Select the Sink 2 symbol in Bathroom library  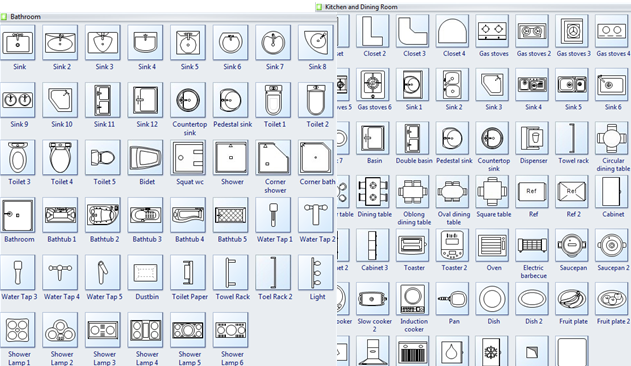(60, 43)
